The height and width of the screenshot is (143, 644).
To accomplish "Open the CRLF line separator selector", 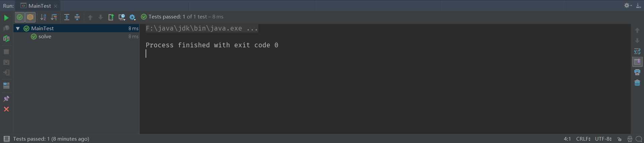I will [x=583, y=139].
